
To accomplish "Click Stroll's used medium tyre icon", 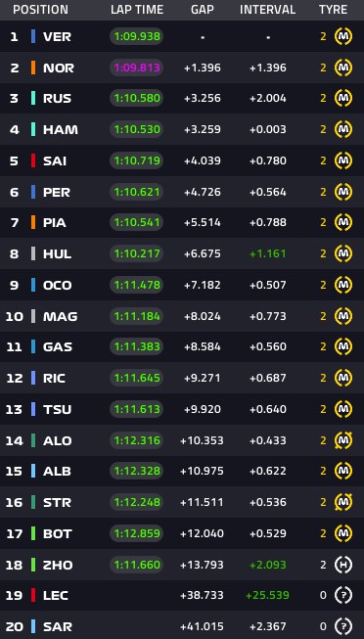I will point(343,502).
